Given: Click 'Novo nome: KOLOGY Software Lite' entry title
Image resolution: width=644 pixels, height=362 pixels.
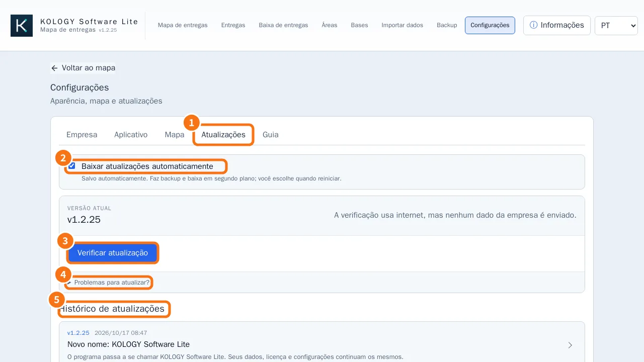Looking at the screenshot, I should click(x=129, y=344).
